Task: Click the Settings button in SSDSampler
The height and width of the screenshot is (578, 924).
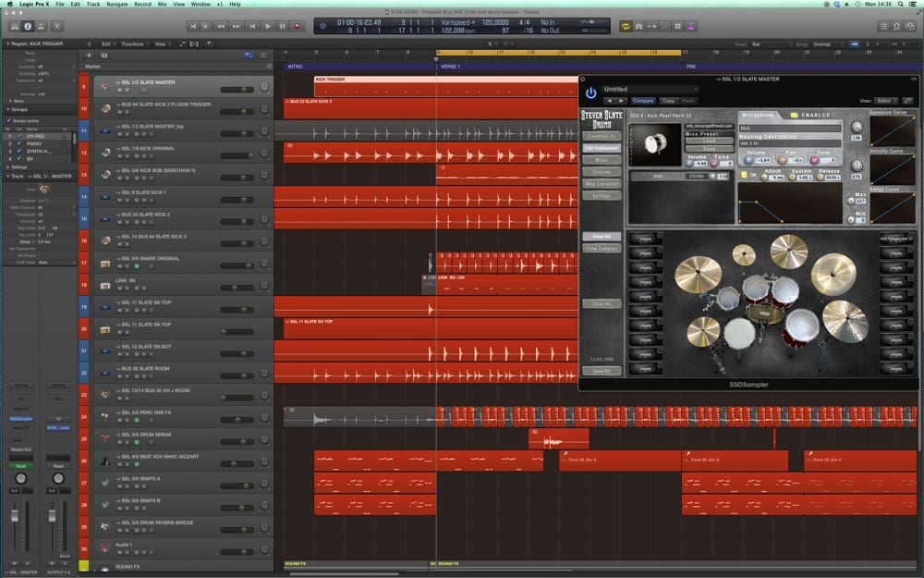Action: point(602,195)
